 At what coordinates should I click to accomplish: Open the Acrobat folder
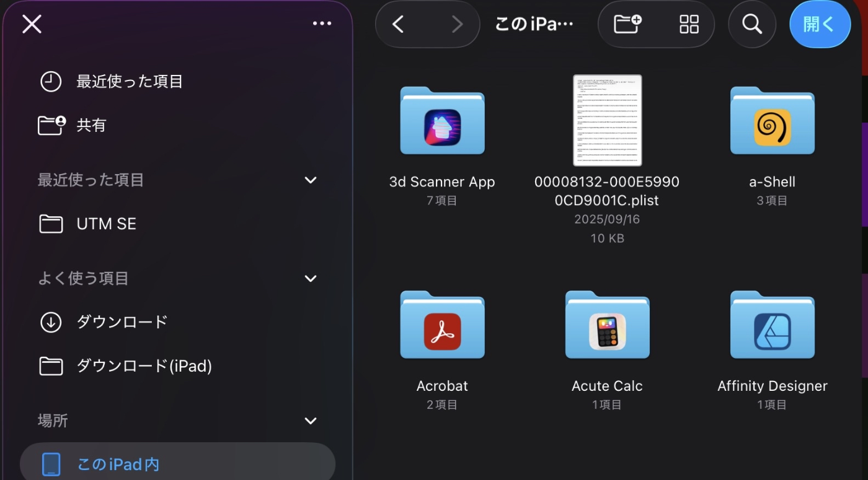[x=442, y=325]
